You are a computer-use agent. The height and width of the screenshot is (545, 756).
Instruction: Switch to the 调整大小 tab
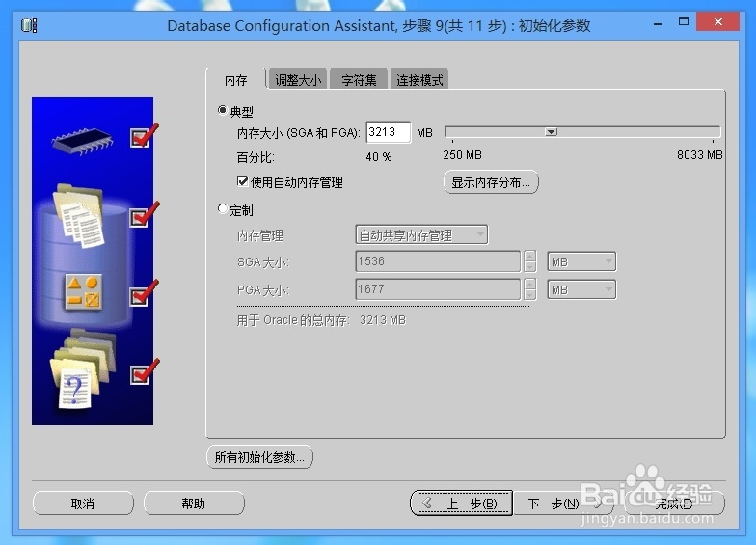[x=298, y=79]
